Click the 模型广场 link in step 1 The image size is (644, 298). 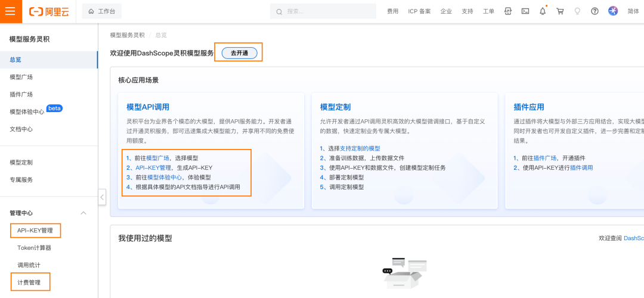point(157,157)
